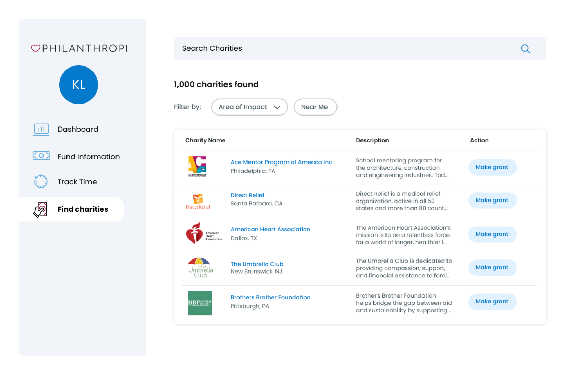Click the Direct Relief logo thumbnail
588x375 pixels.
[x=198, y=202]
